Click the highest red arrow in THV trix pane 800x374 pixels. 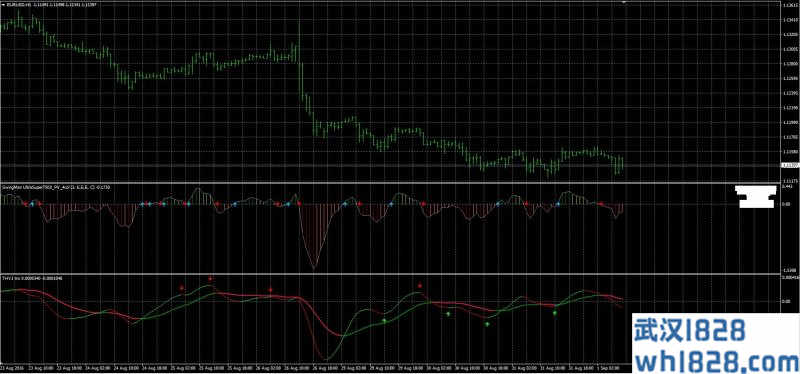(210, 279)
